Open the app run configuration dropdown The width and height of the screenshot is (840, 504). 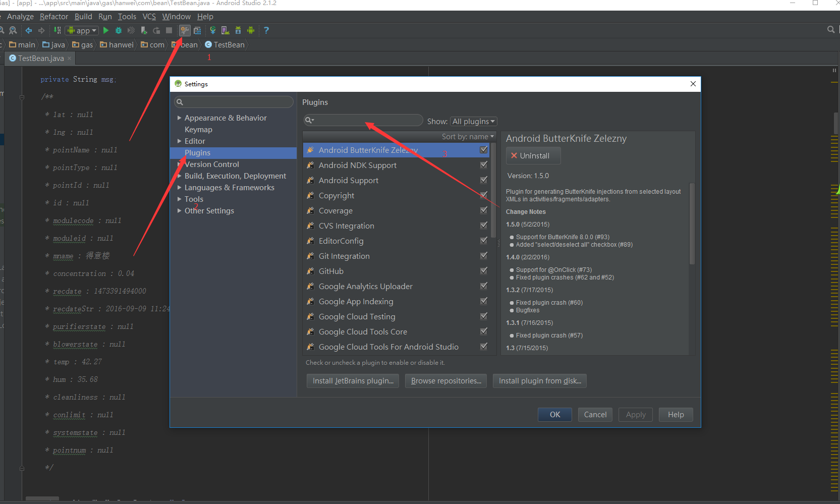pyautogui.click(x=81, y=30)
